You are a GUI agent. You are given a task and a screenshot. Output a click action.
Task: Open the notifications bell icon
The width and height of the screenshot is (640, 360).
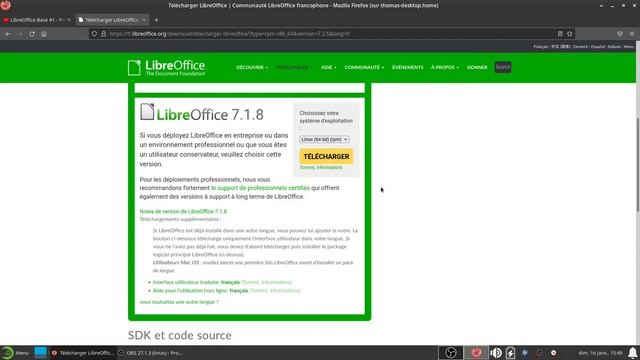[633, 353]
